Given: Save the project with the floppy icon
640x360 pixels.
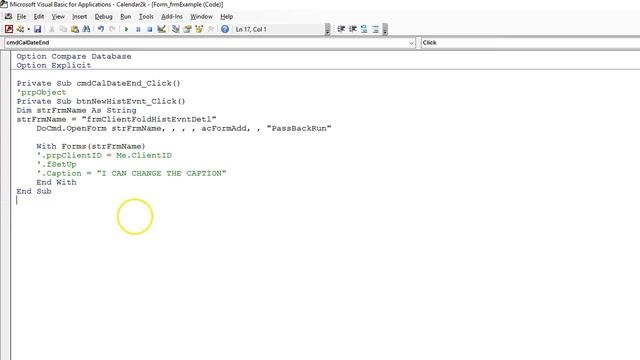Looking at the screenshot, I should (x=38, y=29).
